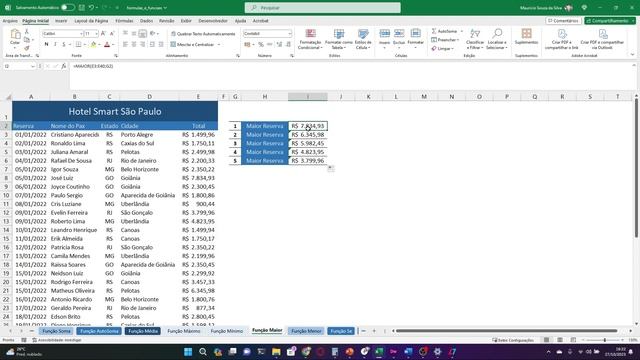Toggle Salvamento Automático switch
The height and width of the screenshot is (360, 640).
click(x=68, y=8)
